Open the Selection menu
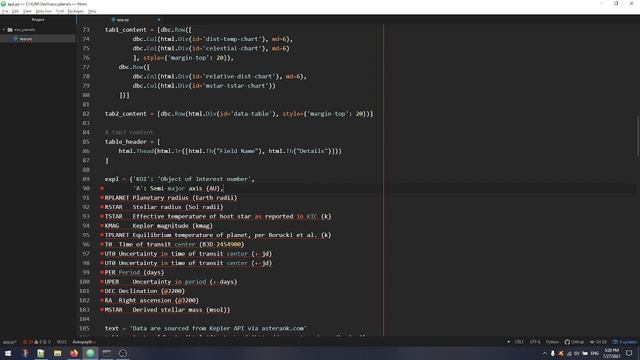Screen dimensions: 640x360 43,11
